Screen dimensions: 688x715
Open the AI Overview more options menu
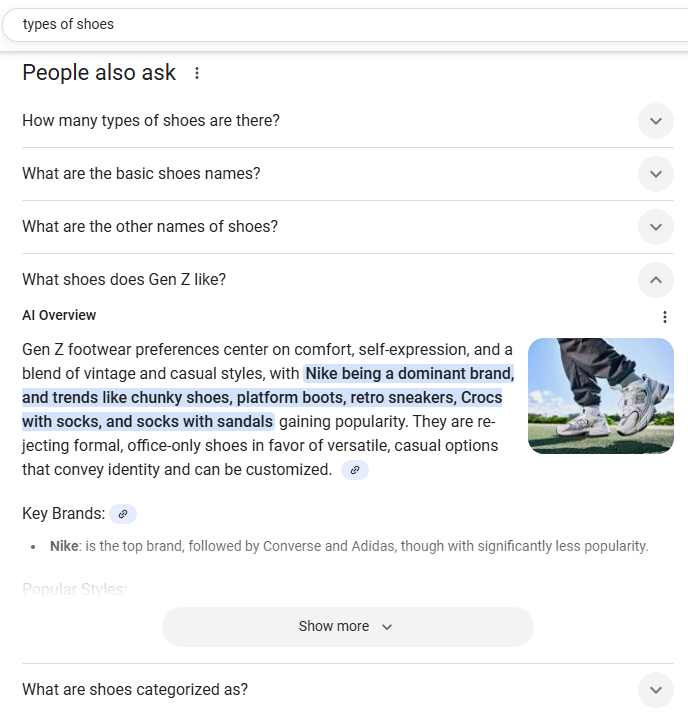665,317
